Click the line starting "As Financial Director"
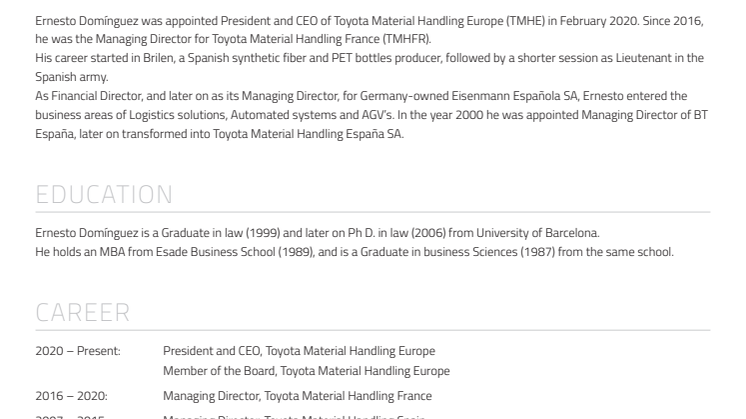This screenshot has width=746, height=419. (x=361, y=96)
